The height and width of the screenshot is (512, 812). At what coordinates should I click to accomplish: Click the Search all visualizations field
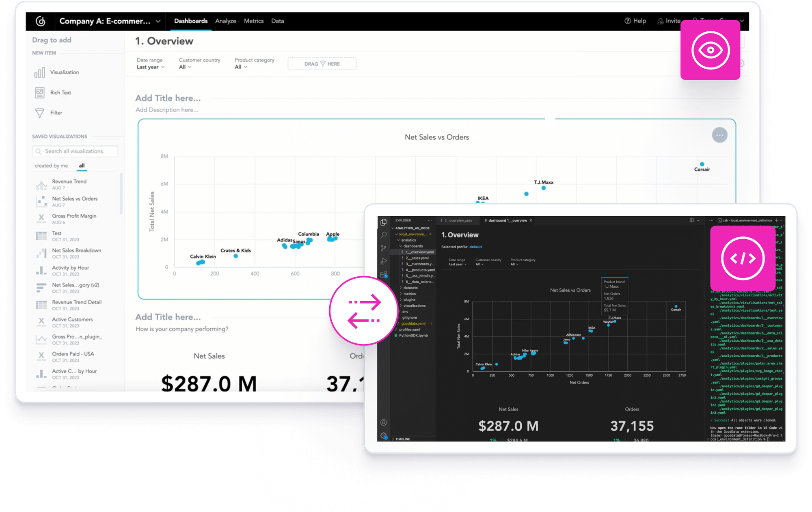(74, 151)
